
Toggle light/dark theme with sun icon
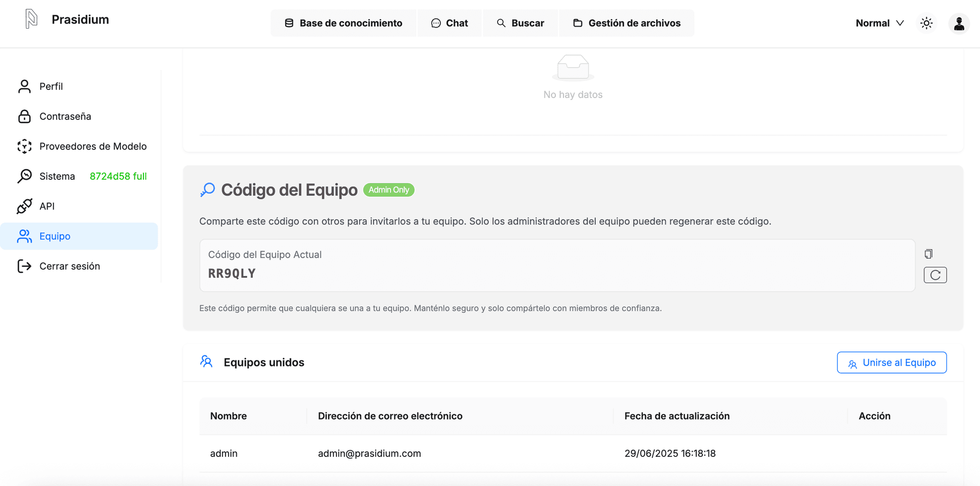[x=926, y=23]
